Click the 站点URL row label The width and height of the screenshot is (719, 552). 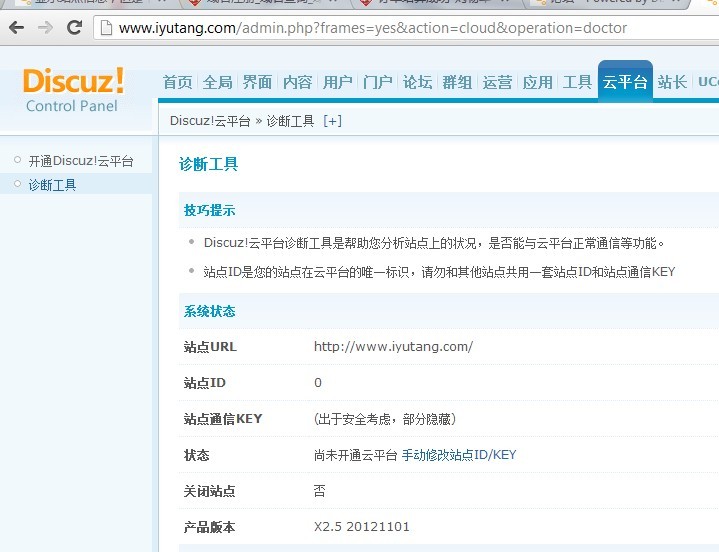tap(210, 347)
